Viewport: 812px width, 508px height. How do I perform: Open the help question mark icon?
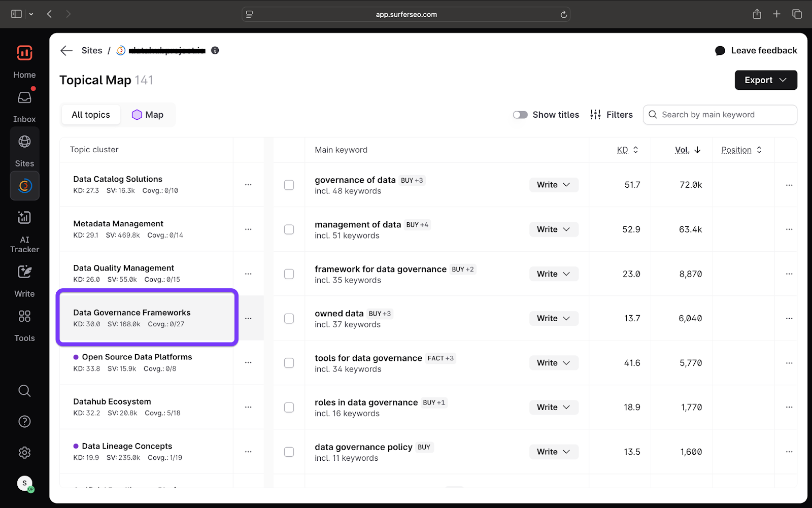(24, 422)
